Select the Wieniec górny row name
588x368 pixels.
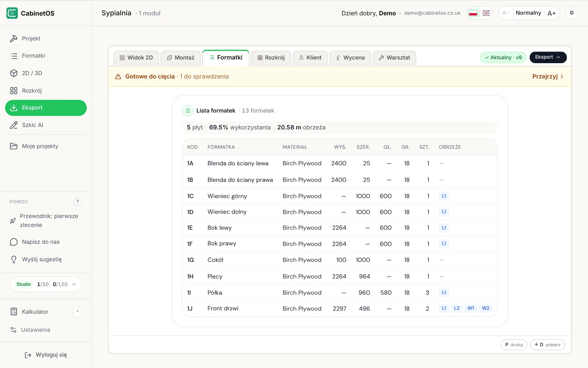click(x=227, y=196)
